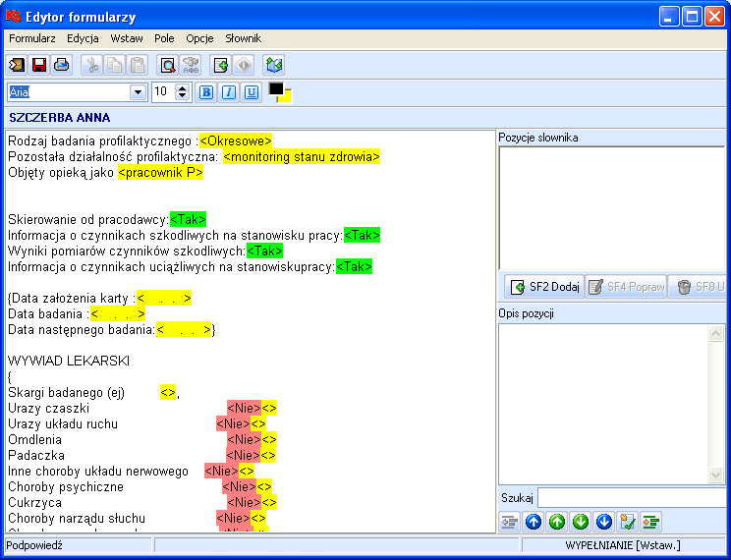The width and height of the screenshot is (731, 560).
Task: Toggle bold formatting
Action: 205,92
